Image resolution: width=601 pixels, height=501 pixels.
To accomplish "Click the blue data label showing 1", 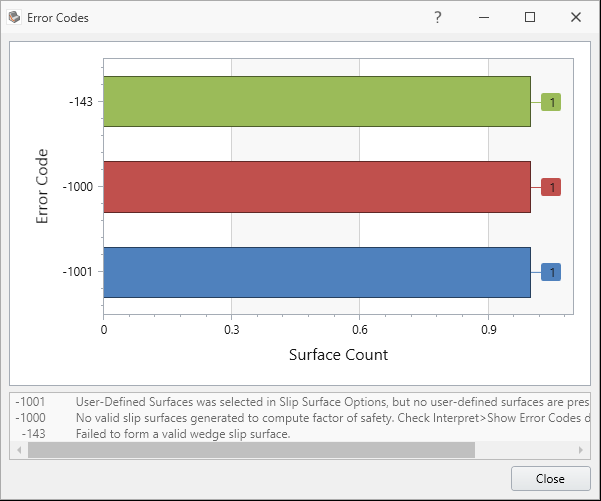I will (x=551, y=272).
